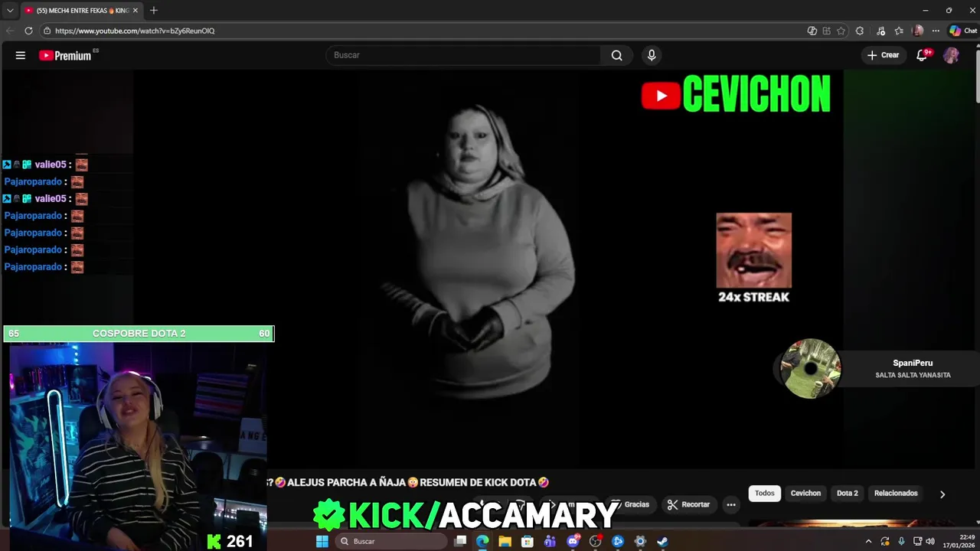Viewport: 980px width, 551px height.
Task: Open browser settings and more menu
Action: coord(936,31)
